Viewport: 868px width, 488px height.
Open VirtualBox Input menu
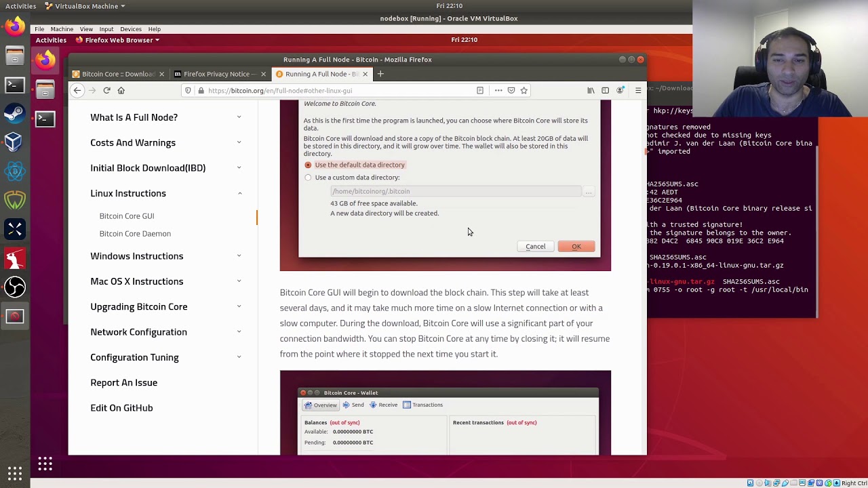106,29
